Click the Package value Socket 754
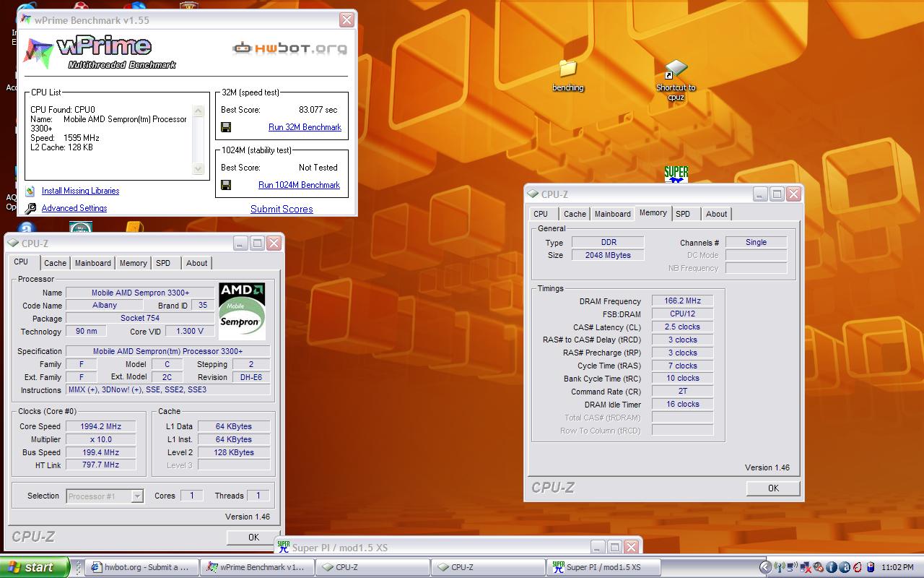924x578 pixels. pyautogui.click(x=140, y=319)
